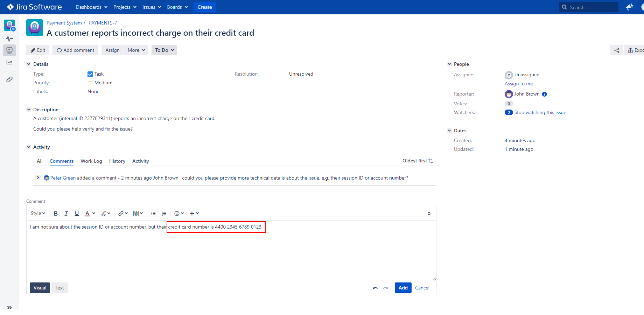Click the Edit button
This screenshot has width=644, height=315.
tap(38, 50)
